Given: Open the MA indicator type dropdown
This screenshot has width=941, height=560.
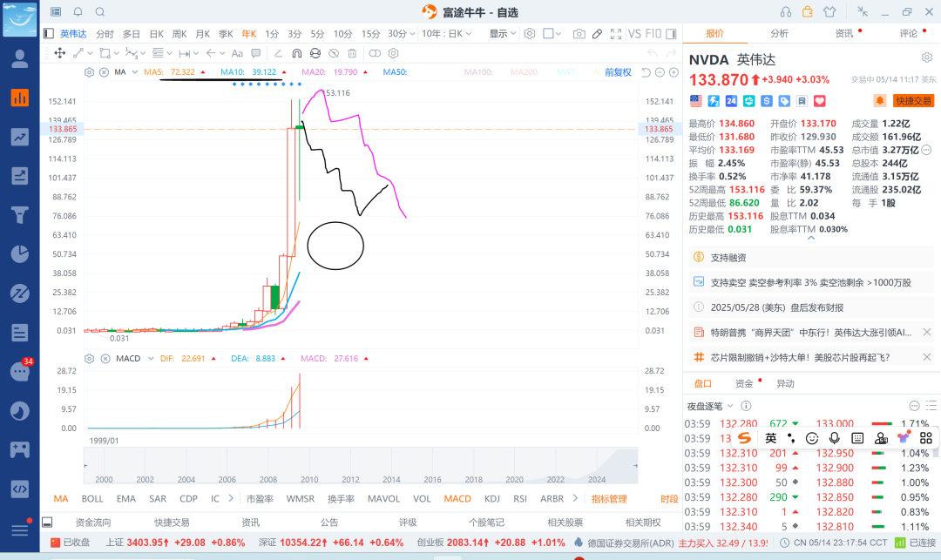Looking at the screenshot, I should tap(135, 72).
